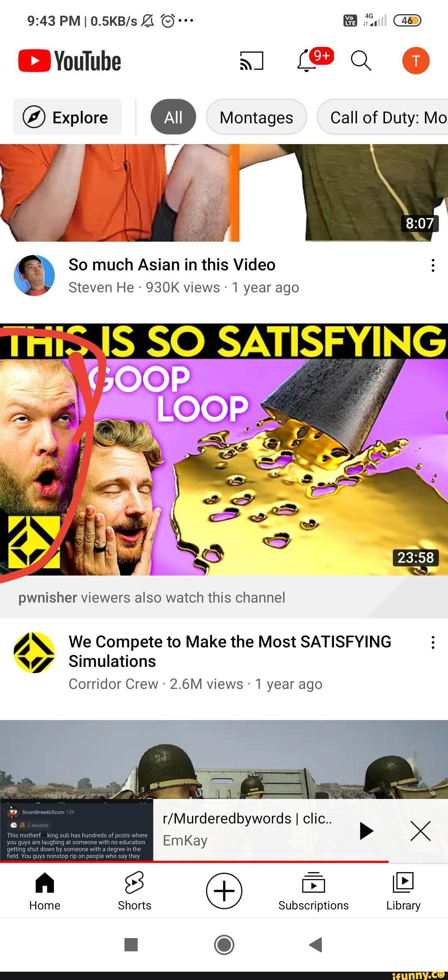Screen dimensions: 448x980
Task: Open the Explore button
Action: click(68, 117)
